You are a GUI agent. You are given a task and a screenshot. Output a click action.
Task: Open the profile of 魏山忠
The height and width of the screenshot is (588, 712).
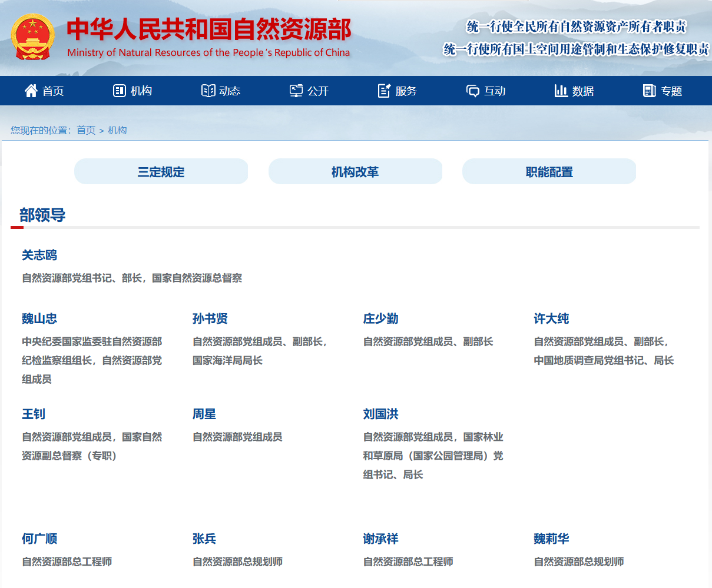39,318
